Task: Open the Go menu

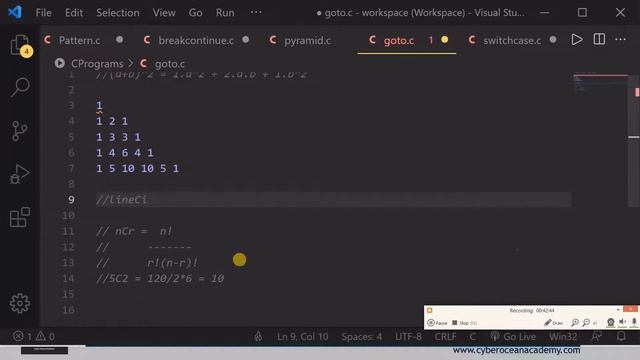Action: (196, 13)
